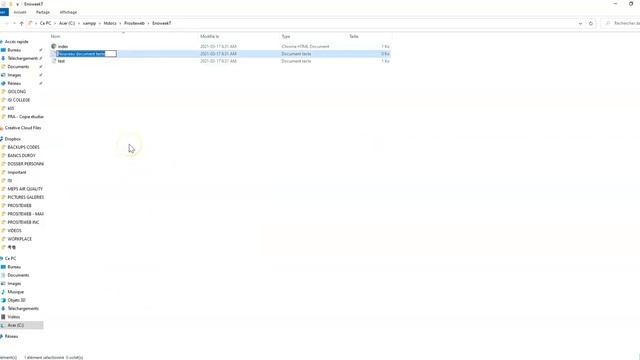Open pinned Images under Accès rapide
This screenshot has width=640, height=360.
coord(14,75)
